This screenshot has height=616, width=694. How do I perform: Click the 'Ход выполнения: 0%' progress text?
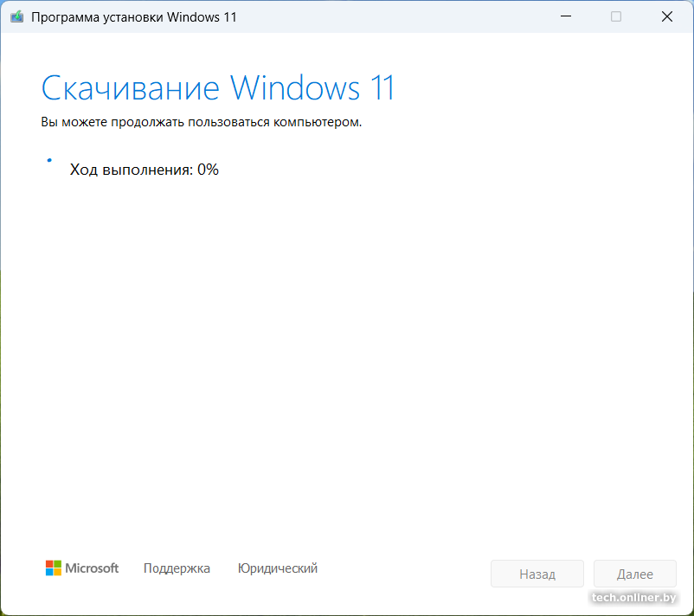click(145, 170)
